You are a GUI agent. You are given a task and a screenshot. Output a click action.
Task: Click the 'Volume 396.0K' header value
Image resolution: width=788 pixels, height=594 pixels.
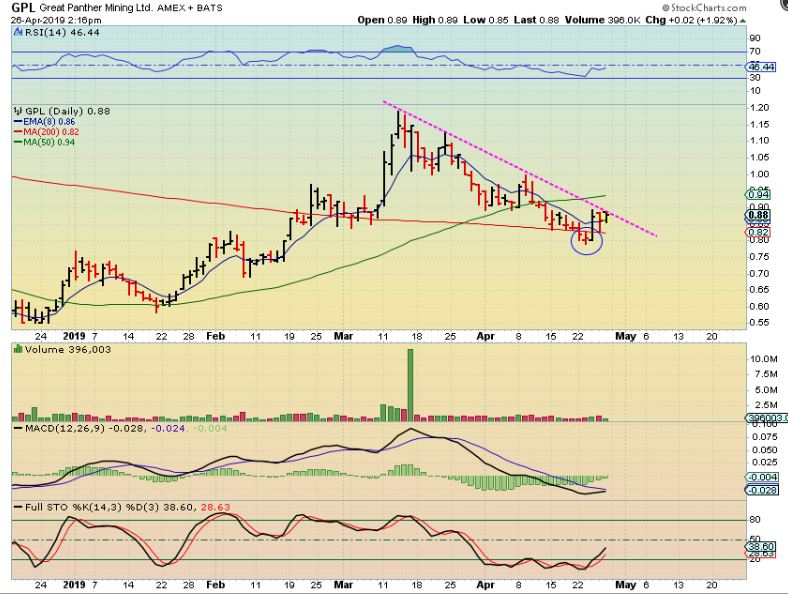(602, 20)
